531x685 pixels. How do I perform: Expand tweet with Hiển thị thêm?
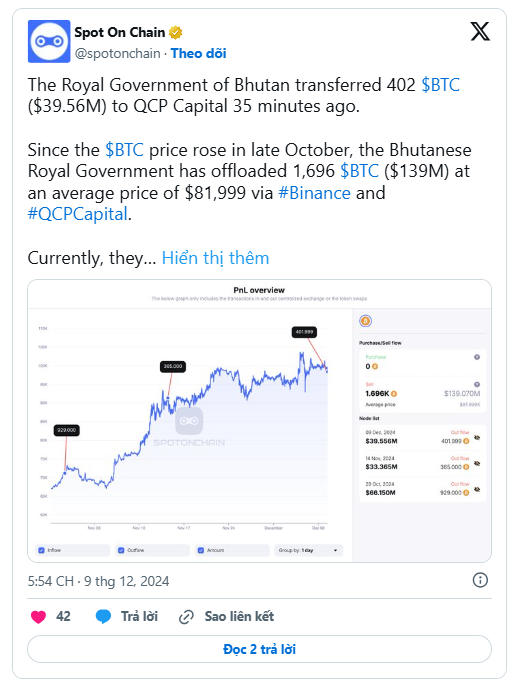(215, 258)
